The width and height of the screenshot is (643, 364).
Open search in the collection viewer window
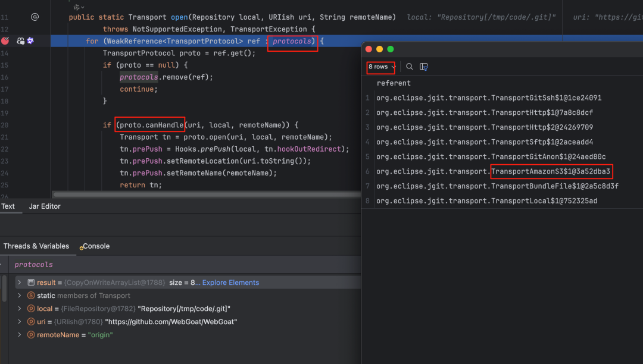(409, 67)
